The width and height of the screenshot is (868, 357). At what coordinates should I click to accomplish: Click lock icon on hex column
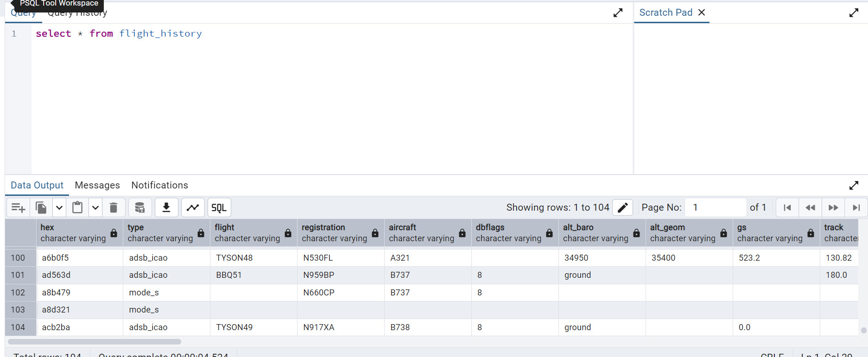tap(114, 233)
